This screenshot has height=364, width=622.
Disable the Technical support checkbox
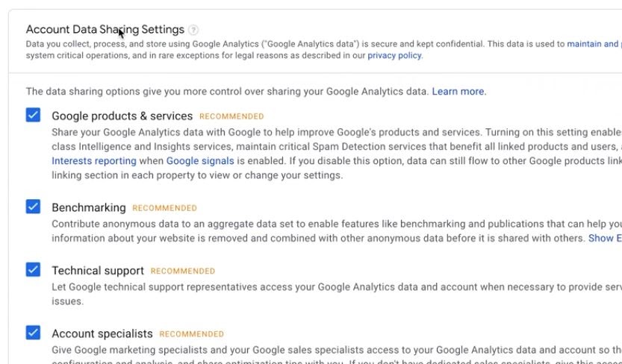click(33, 269)
